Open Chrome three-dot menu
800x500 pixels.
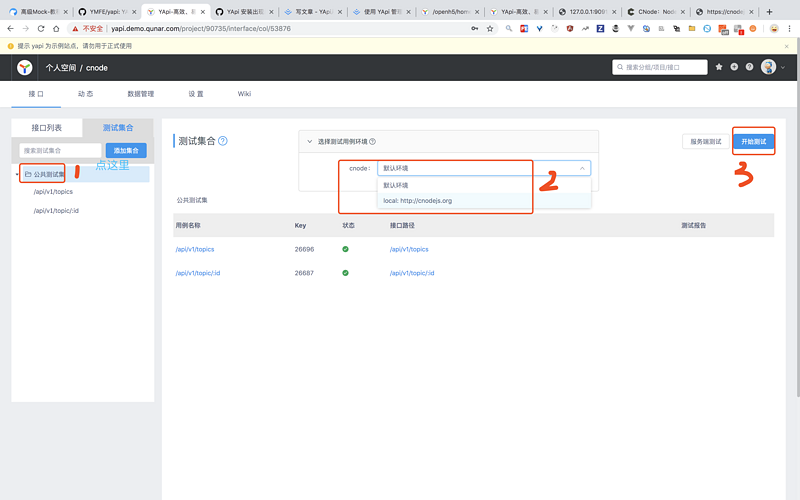click(x=789, y=29)
